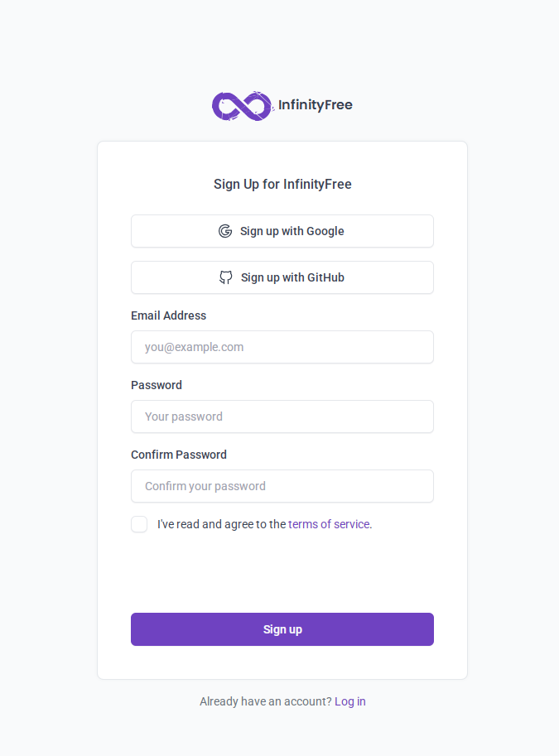Viewport: 559px width, 756px height.
Task: Click the InfinityFree infinity logo icon
Action: point(242,106)
